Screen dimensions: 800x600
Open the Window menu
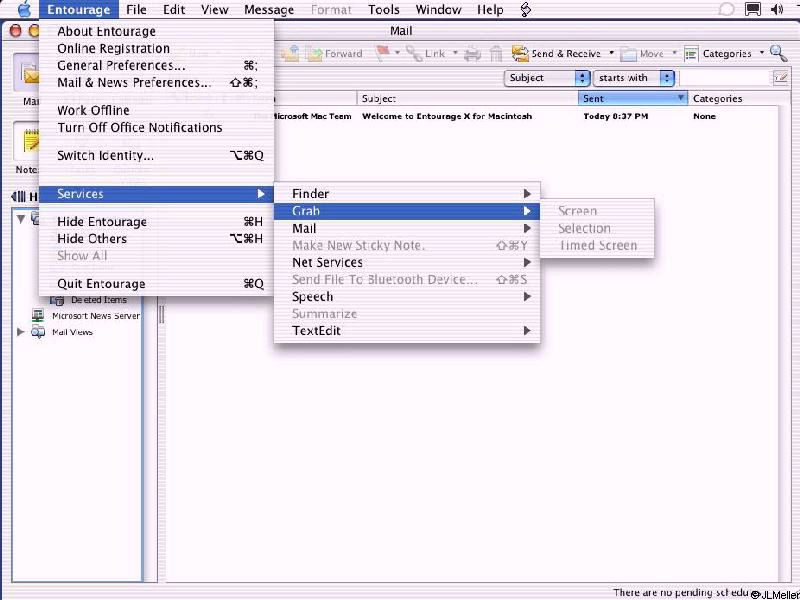click(x=438, y=10)
